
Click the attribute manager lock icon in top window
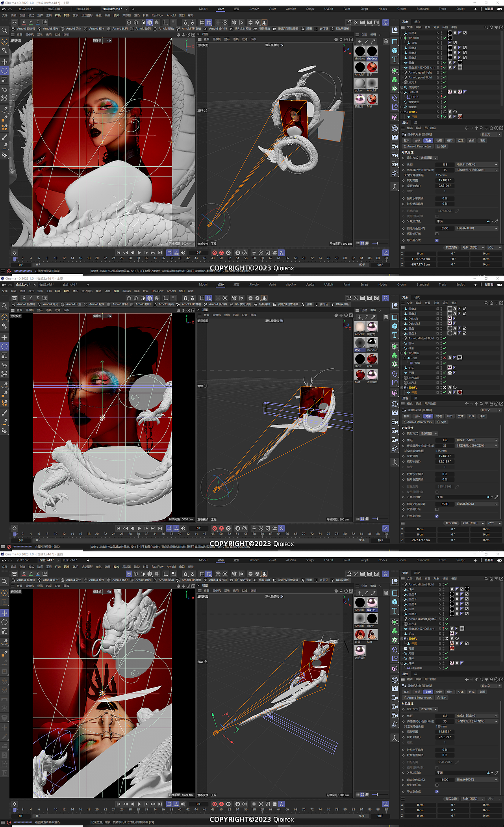[x=491, y=128]
